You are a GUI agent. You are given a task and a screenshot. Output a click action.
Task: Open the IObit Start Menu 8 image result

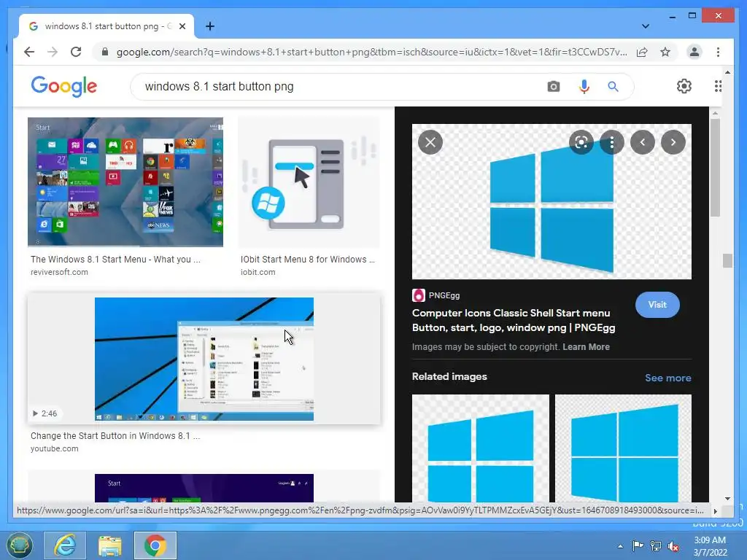point(309,182)
